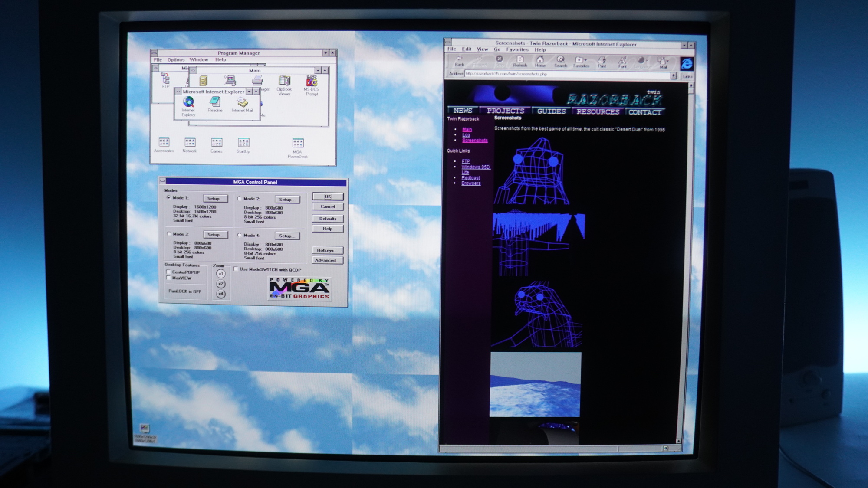Select the Accessories program group icon
This screenshot has width=868, height=488.
[164, 145]
